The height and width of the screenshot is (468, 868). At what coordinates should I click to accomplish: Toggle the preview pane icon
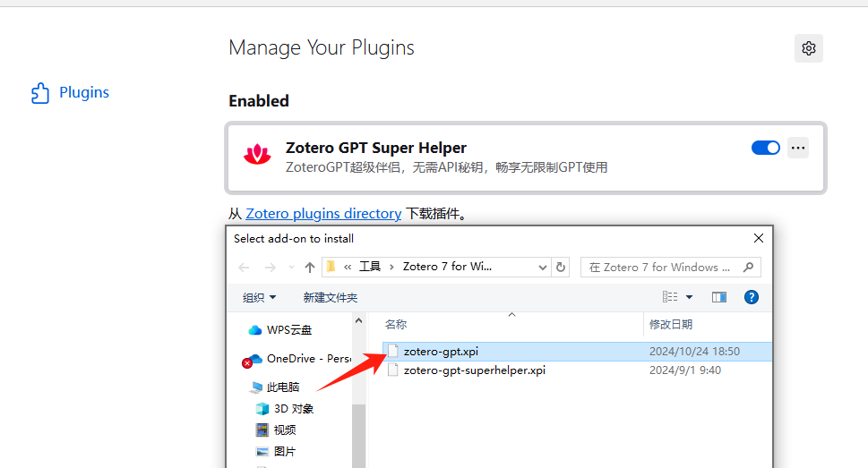coord(719,297)
